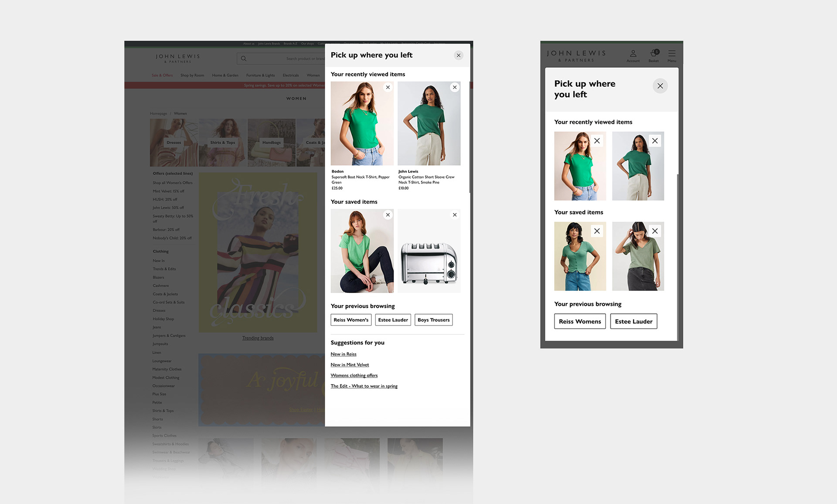Remove second recently viewed item in mobile panel
This screenshot has height=504, width=837.
pyautogui.click(x=655, y=141)
